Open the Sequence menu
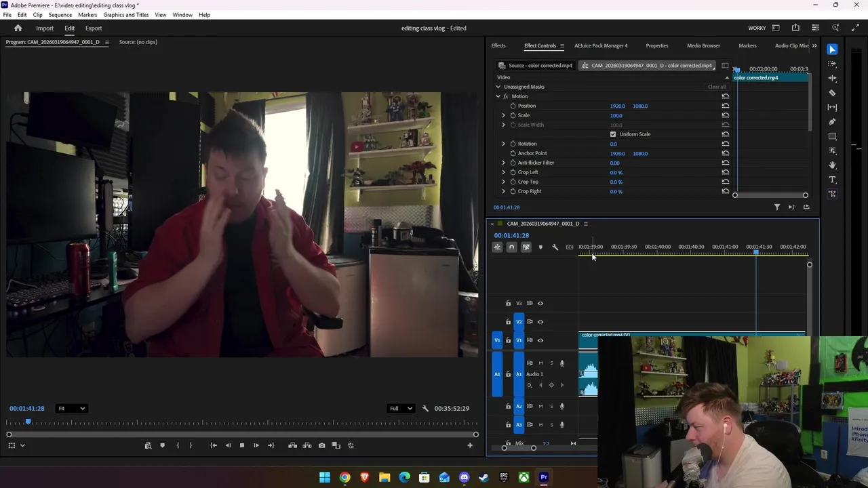The height and width of the screenshot is (488, 868). tap(60, 14)
